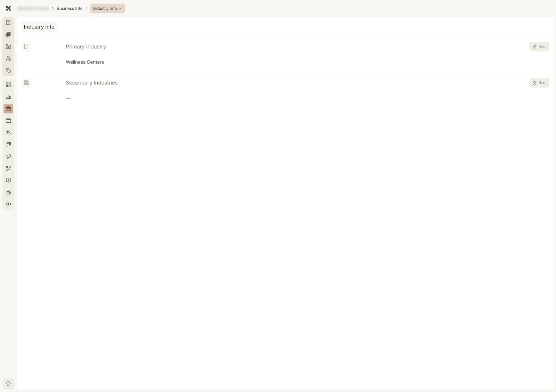Click the 'Primary Industry' label
This screenshot has height=392, width=556.
[86, 47]
